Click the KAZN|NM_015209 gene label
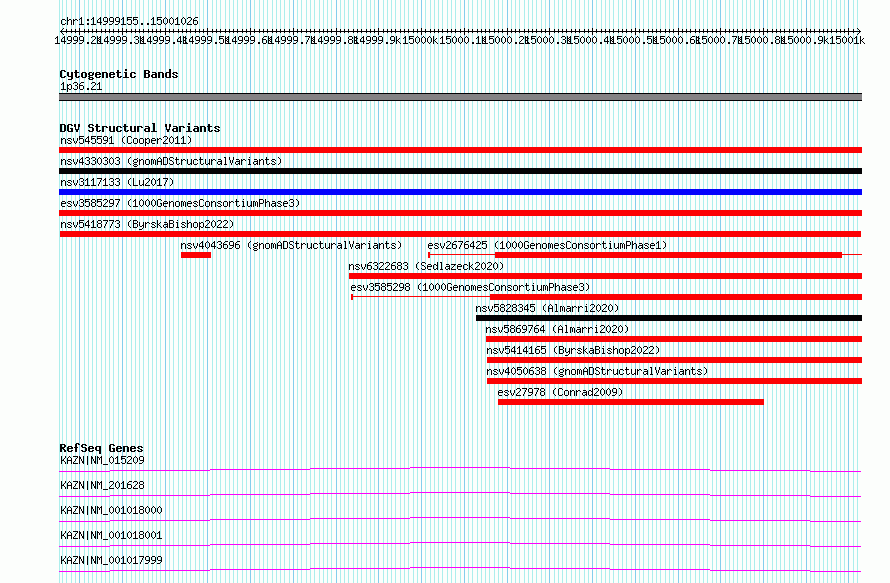Screen dimensions: 890x583 [x=102, y=460]
